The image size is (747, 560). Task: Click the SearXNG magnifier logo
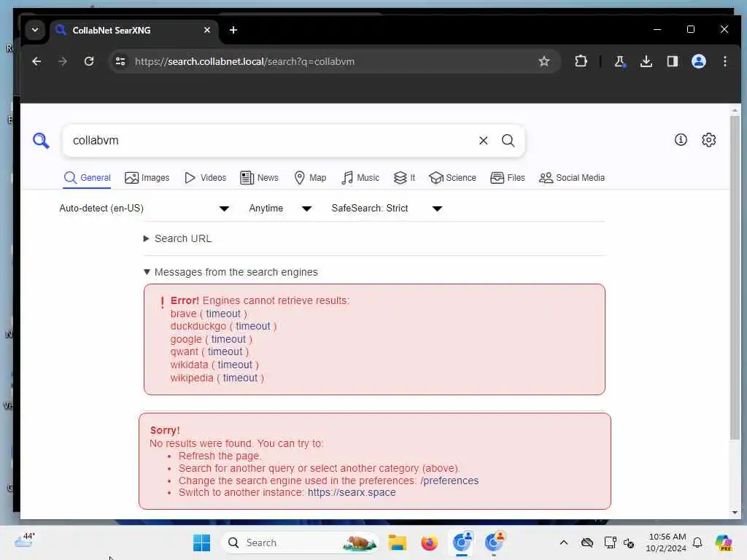pos(41,141)
